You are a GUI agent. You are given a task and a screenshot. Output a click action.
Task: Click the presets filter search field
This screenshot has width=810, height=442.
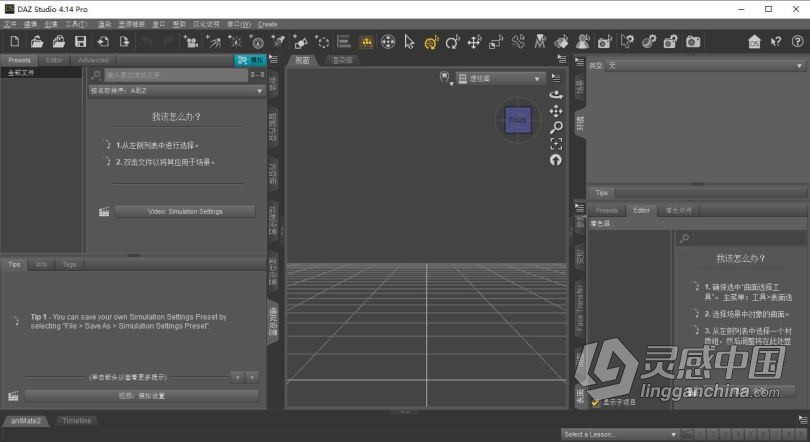point(176,75)
